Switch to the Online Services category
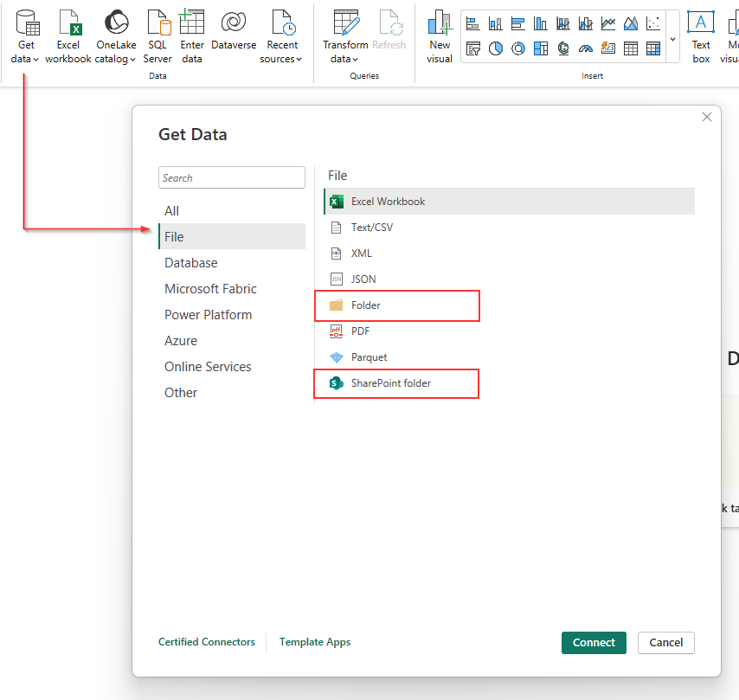739x700 pixels. [x=208, y=367]
